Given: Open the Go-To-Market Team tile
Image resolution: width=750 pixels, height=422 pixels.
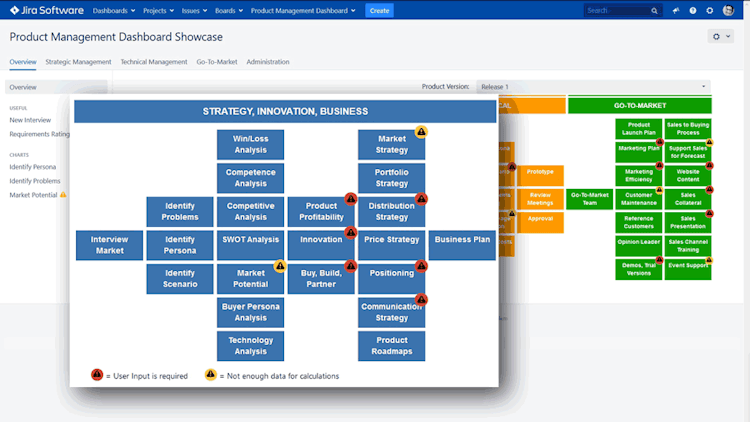Looking at the screenshot, I should pos(589,199).
